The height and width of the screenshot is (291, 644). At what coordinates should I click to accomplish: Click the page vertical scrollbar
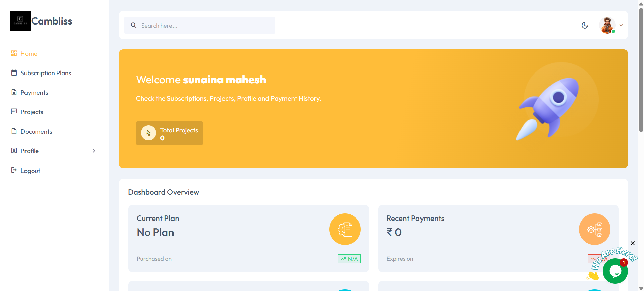(641, 70)
